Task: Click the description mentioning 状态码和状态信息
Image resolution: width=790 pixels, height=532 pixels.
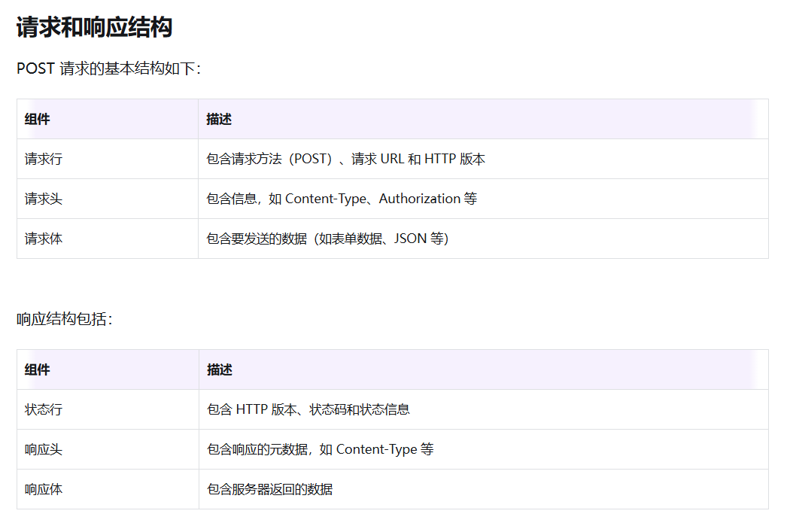Action: (x=308, y=409)
